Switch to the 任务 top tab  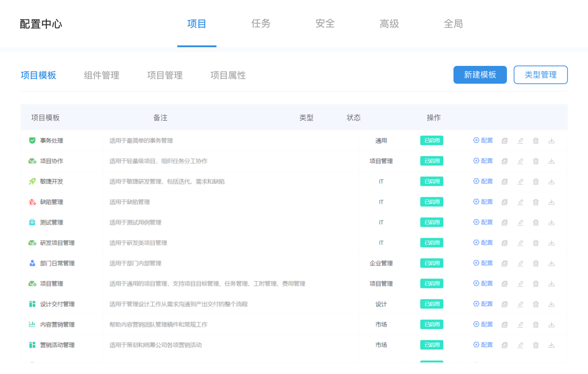tap(261, 24)
